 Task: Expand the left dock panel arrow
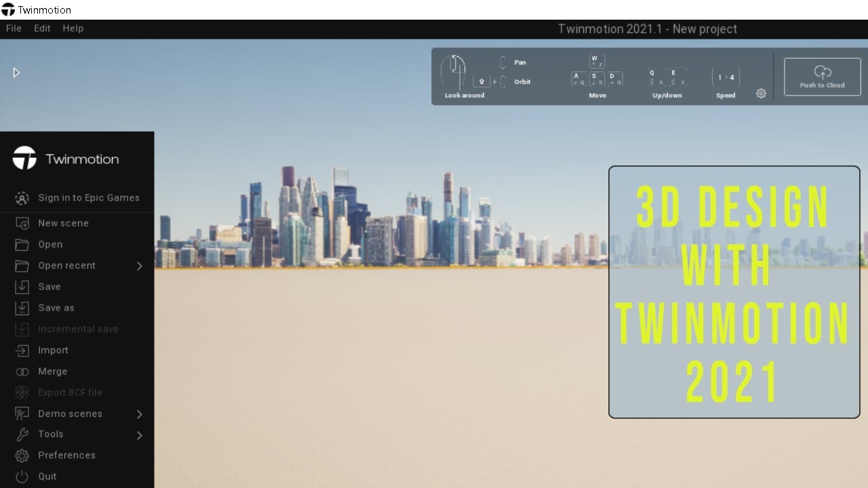pyautogui.click(x=16, y=73)
